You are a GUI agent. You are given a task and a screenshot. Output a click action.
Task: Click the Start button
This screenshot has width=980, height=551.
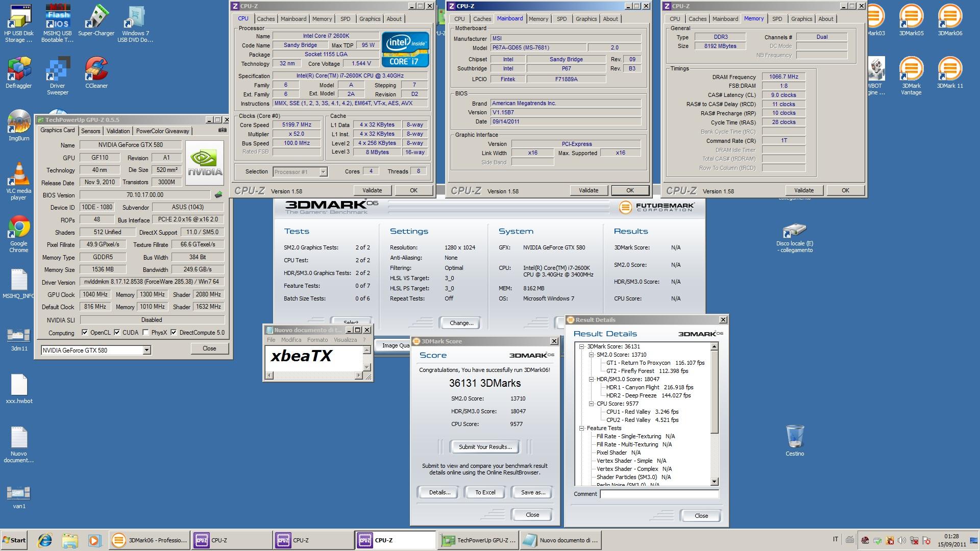(x=15, y=540)
